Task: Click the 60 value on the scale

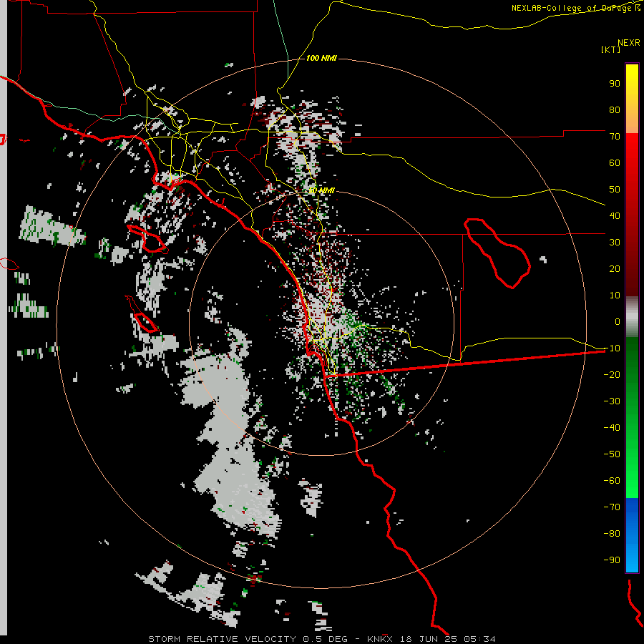Action: tap(615, 162)
